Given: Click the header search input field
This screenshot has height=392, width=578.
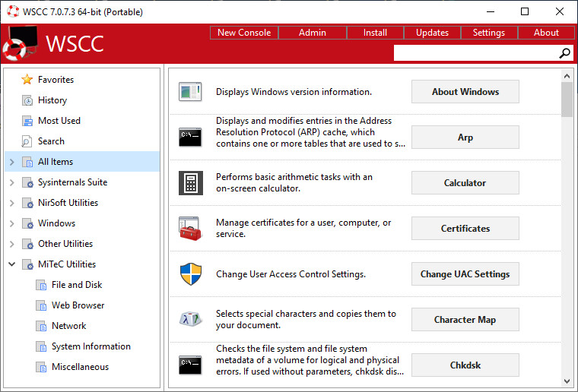Looking at the screenshot, I should click(475, 53).
